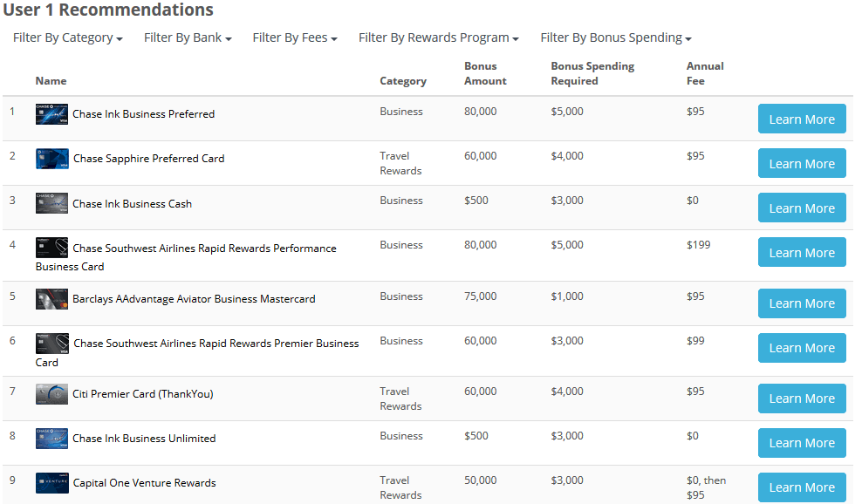Screen dimensions: 862x504
Task: Click the Name column header
Action: click(51, 81)
